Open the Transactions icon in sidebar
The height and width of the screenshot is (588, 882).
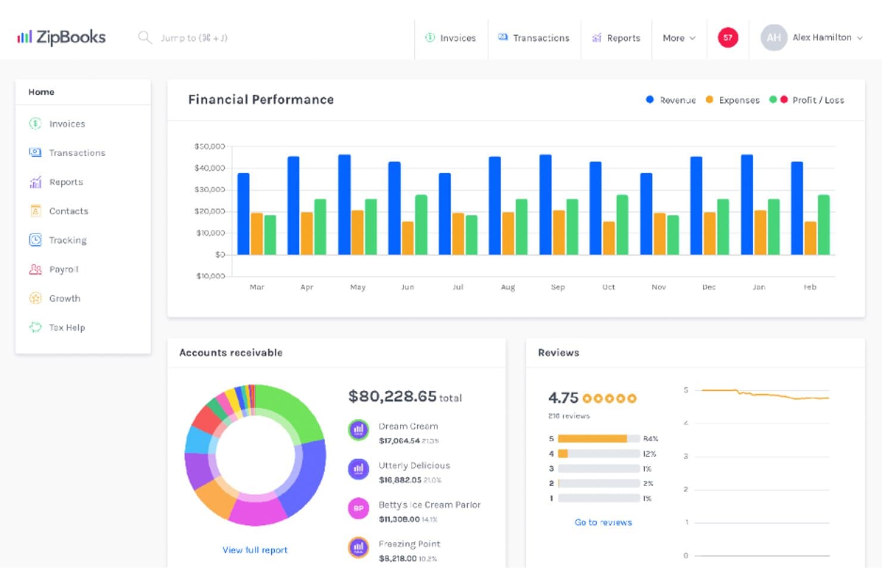click(35, 153)
